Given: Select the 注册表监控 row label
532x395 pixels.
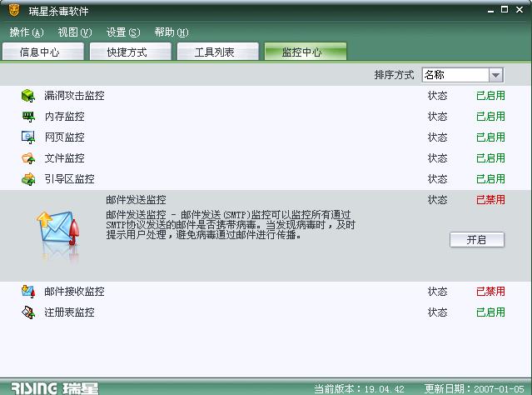Looking at the screenshot, I should point(69,312).
